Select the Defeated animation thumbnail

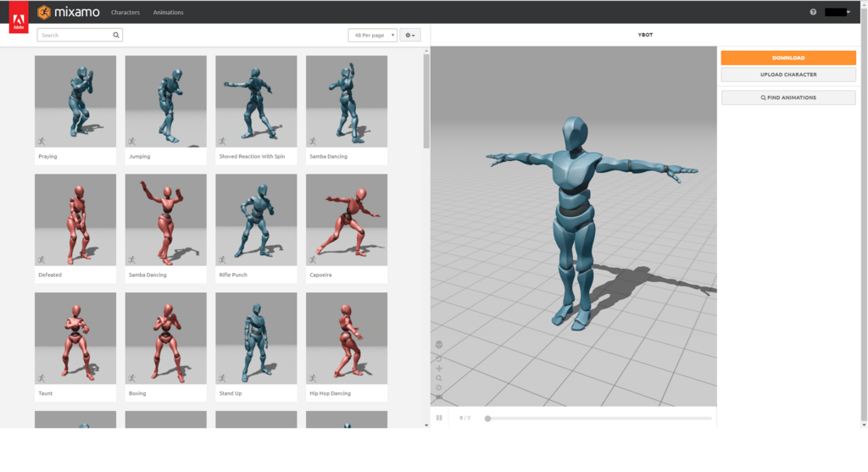[x=75, y=219]
